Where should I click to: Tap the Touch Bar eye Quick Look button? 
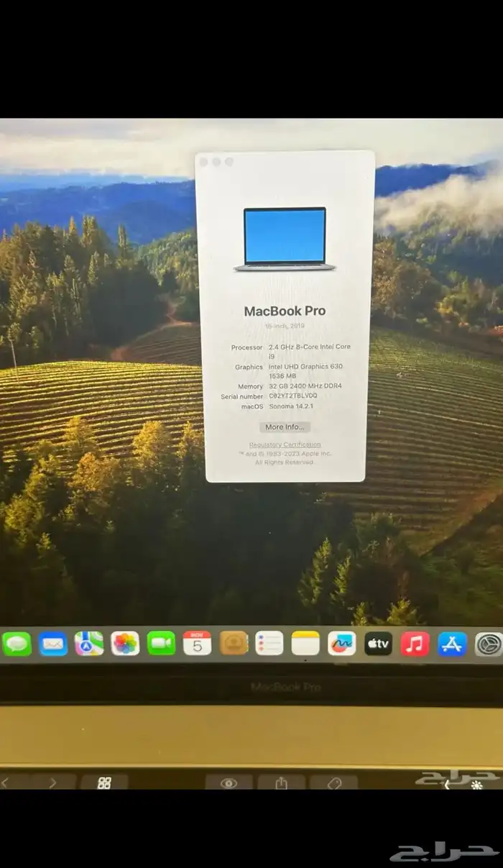click(x=229, y=783)
